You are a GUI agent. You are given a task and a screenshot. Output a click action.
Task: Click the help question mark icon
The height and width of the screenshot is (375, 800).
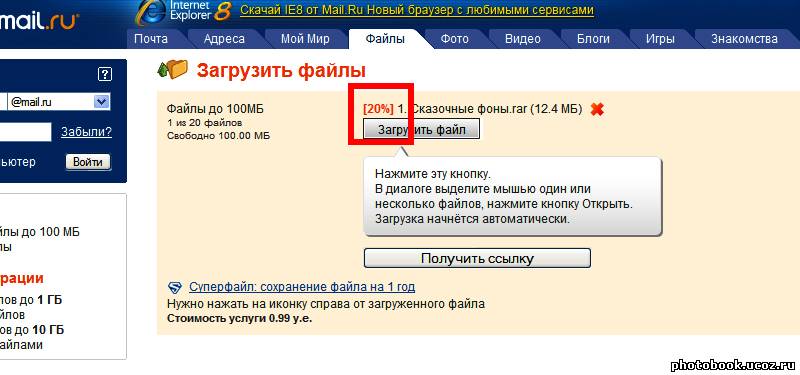104,74
